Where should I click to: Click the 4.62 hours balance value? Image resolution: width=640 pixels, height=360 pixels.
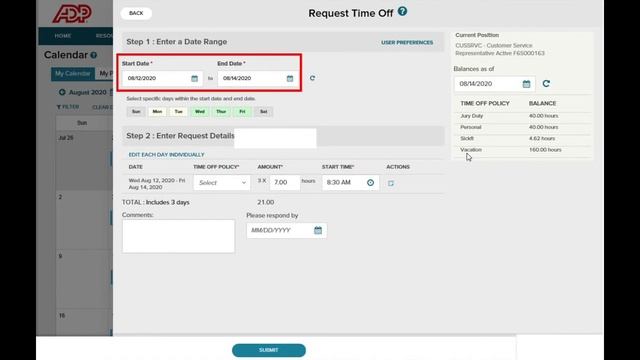(x=542, y=138)
